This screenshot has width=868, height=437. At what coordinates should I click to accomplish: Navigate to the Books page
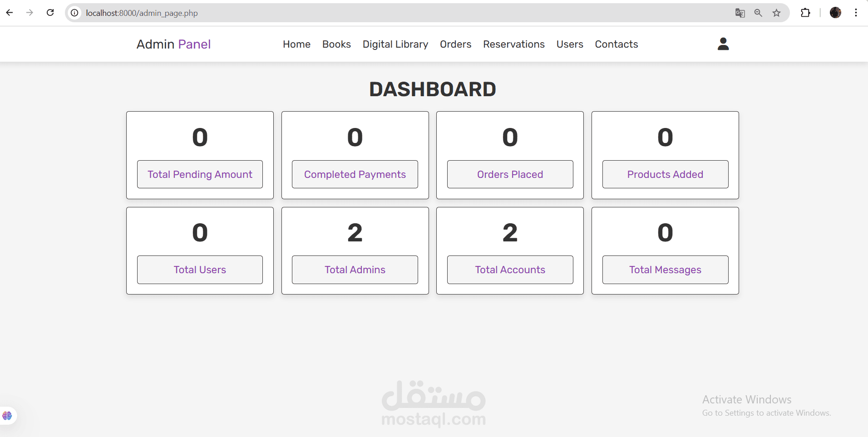point(336,44)
